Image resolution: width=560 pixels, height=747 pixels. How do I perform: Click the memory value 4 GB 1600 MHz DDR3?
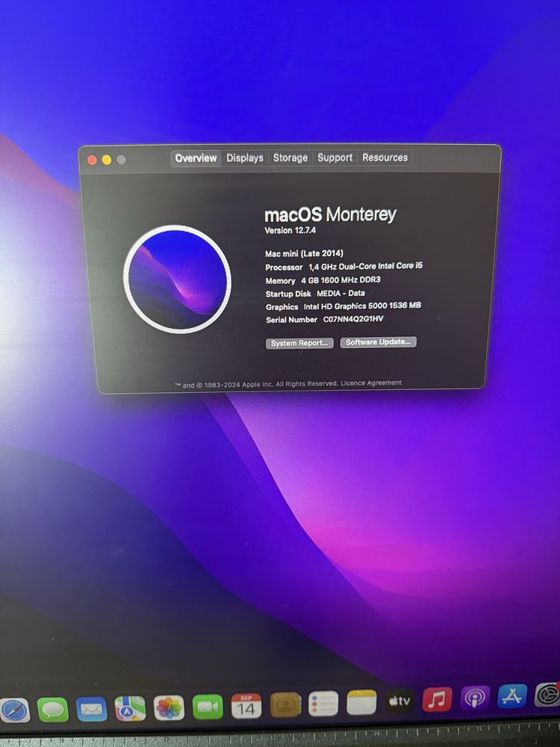pyautogui.click(x=340, y=279)
